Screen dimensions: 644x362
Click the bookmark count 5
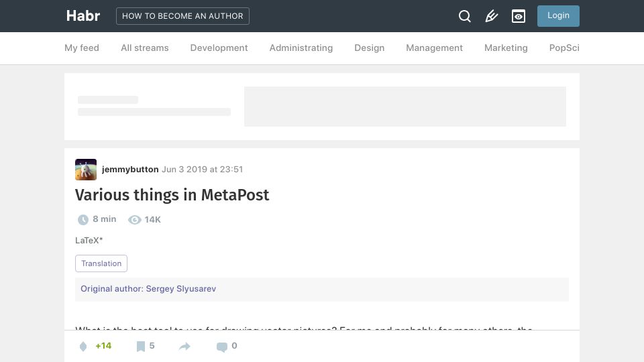(x=152, y=346)
